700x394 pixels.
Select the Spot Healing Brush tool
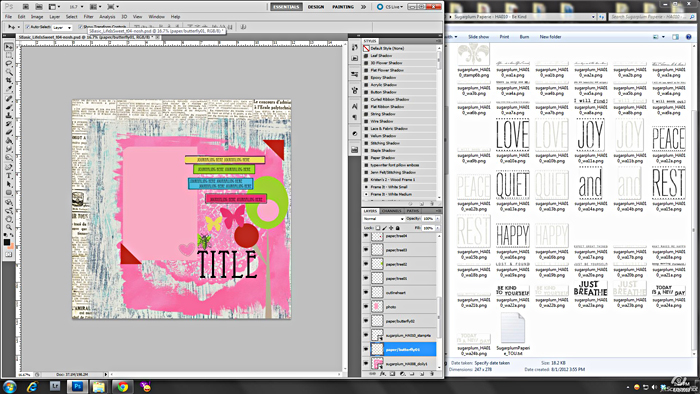[8, 99]
